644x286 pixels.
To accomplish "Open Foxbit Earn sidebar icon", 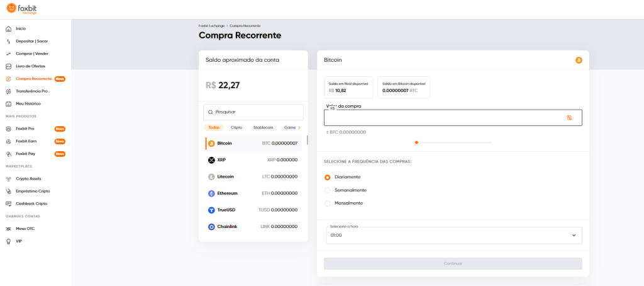I will point(8,141).
